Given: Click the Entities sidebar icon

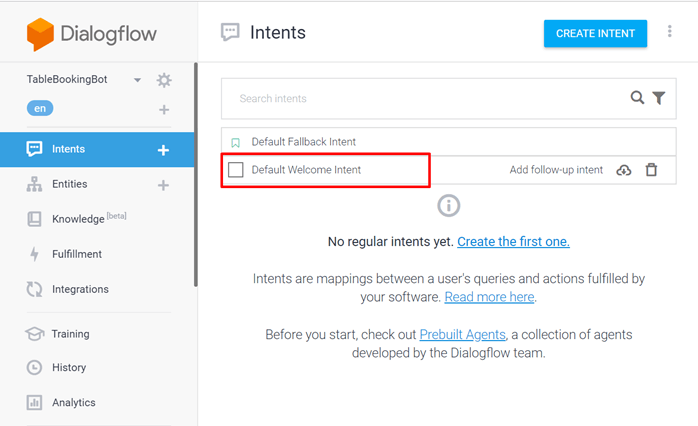Looking at the screenshot, I should click(x=34, y=184).
